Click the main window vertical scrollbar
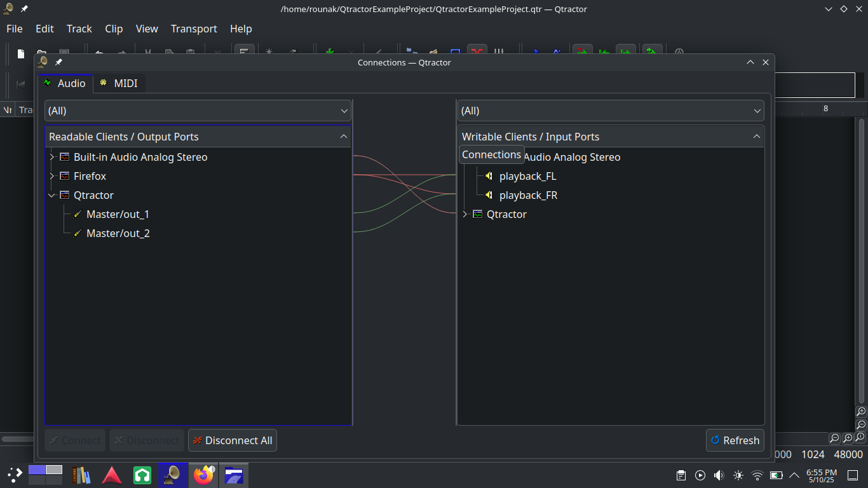 pos(862,261)
